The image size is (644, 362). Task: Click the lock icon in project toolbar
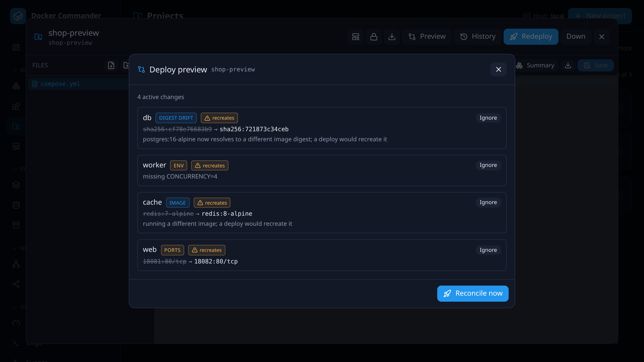click(374, 37)
